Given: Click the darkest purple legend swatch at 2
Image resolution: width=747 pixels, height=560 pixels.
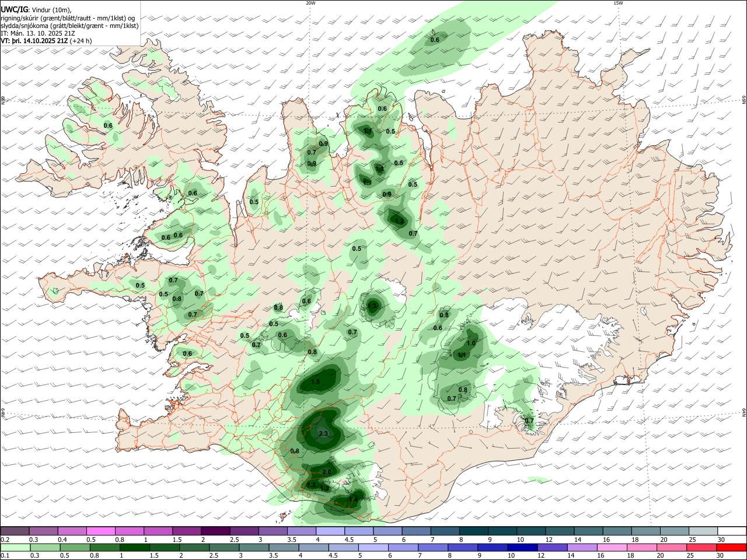Looking at the screenshot, I should pos(215,531).
